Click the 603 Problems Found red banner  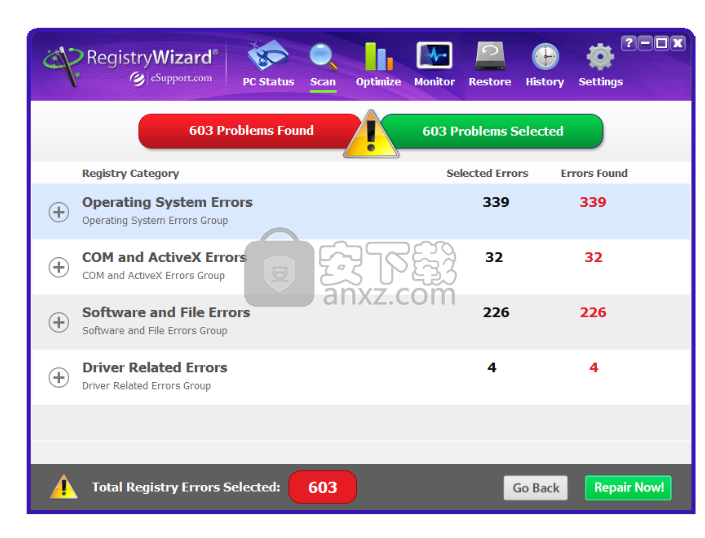pyautogui.click(x=250, y=131)
